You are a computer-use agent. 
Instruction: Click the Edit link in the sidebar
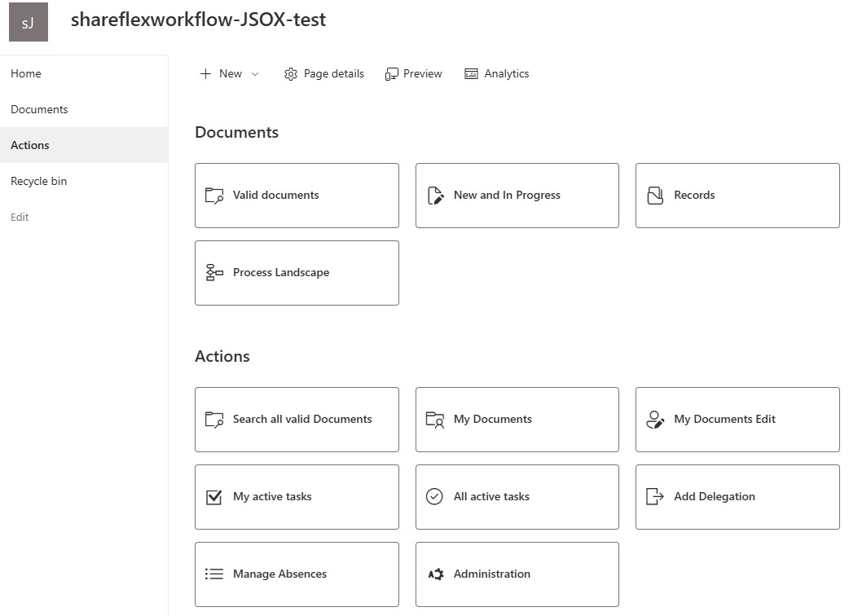[20, 217]
